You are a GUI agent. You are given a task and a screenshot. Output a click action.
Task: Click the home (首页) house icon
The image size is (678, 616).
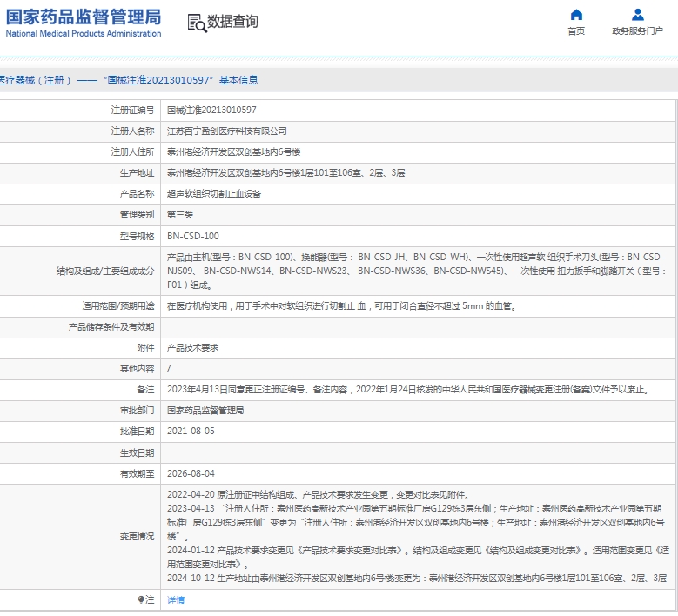576,15
